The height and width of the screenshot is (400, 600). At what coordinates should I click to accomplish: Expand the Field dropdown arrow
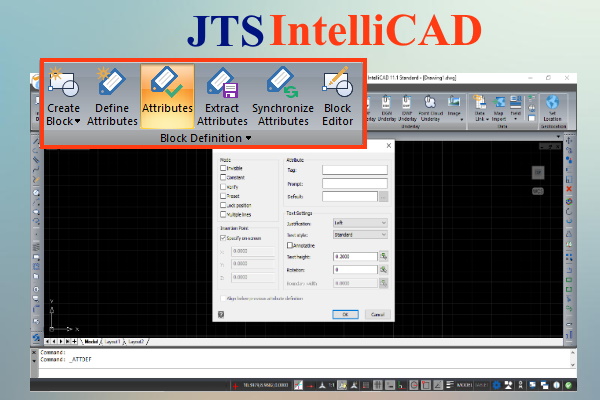point(516,119)
